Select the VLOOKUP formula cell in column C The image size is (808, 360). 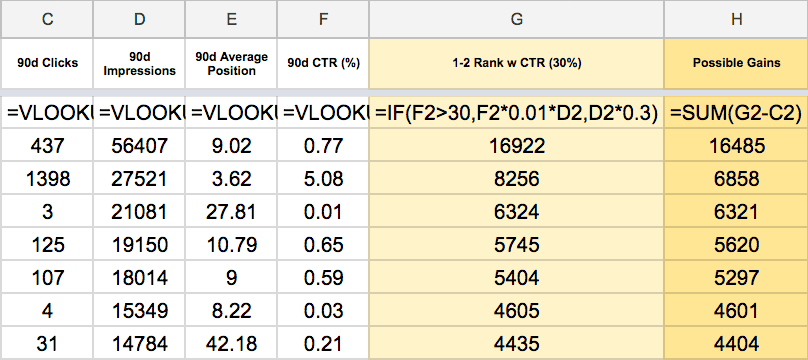coord(47,113)
